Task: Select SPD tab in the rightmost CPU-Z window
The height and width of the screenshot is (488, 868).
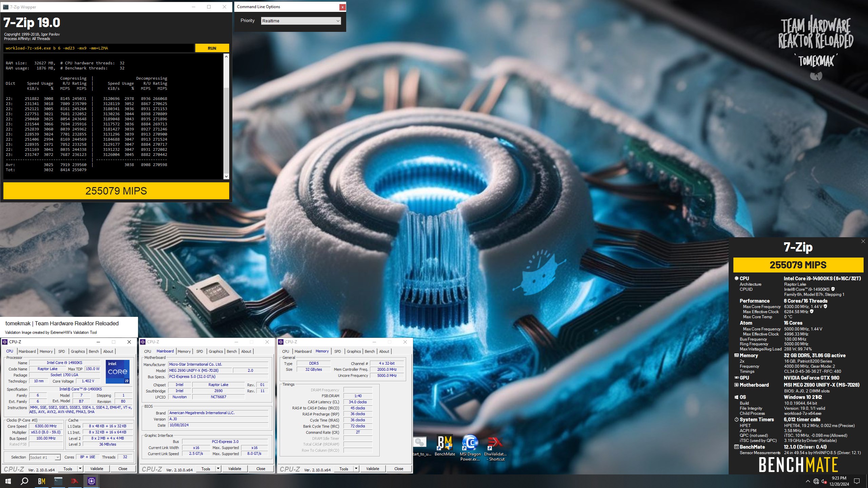Action: (337, 351)
